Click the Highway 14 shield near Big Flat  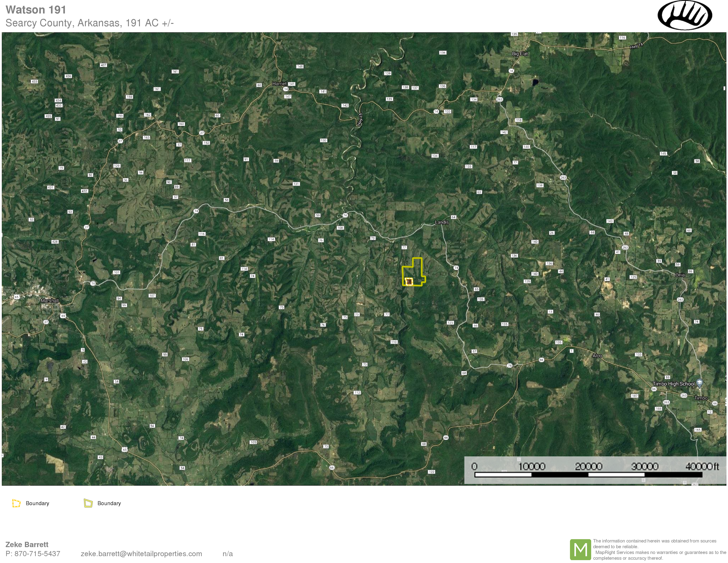pyautogui.click(x=511, y=71)
